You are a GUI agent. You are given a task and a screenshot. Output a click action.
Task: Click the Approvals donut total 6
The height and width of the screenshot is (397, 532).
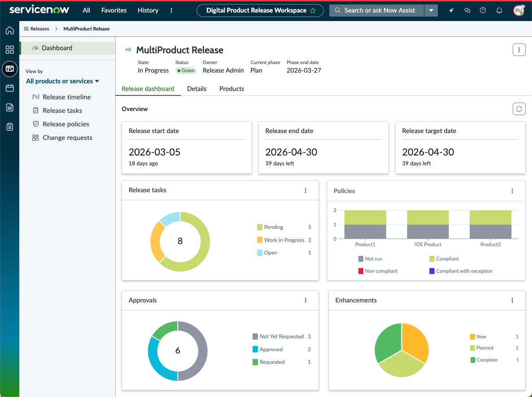point(178,350)
